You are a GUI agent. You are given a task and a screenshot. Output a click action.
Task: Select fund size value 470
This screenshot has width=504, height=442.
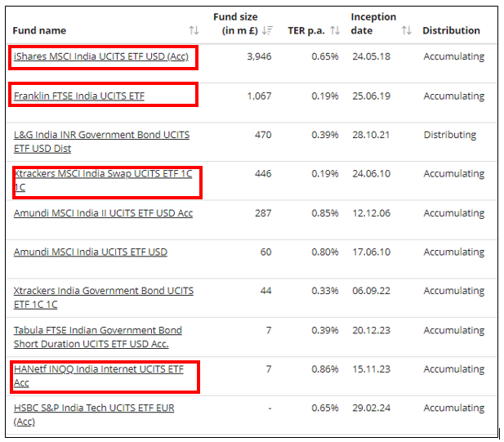(263, 135)
